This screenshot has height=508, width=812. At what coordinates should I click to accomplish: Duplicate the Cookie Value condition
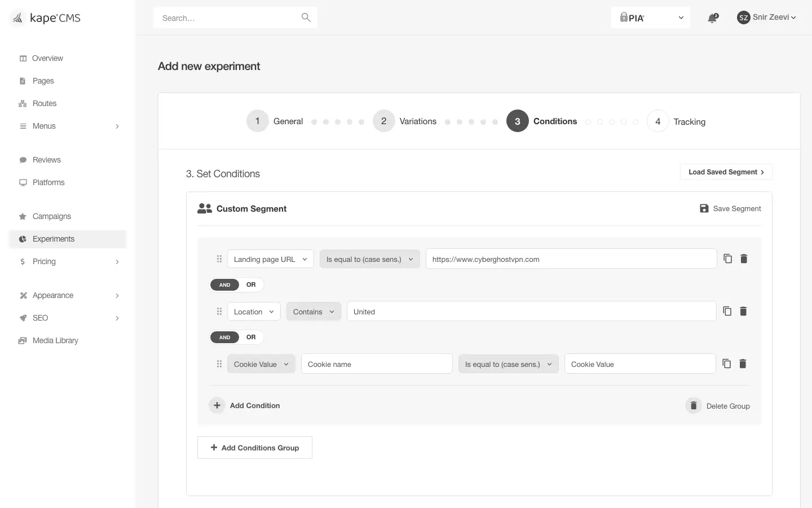coord(727,364)
